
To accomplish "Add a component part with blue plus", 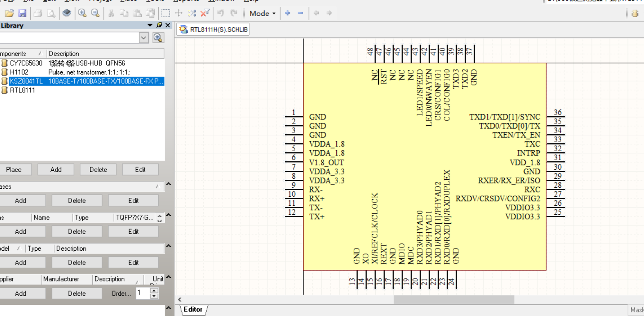I will [x=288, y=13].
